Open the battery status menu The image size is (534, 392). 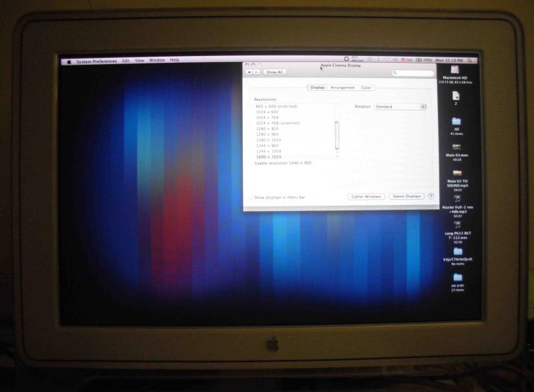click(x=421, y=60)
